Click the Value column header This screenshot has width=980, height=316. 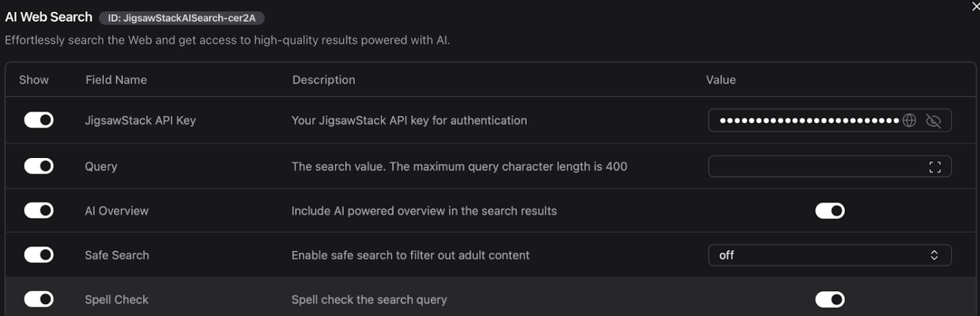[721, 80]
